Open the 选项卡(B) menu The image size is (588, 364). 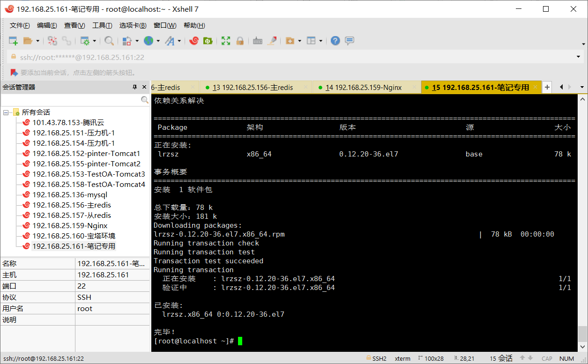click(133, 25)
